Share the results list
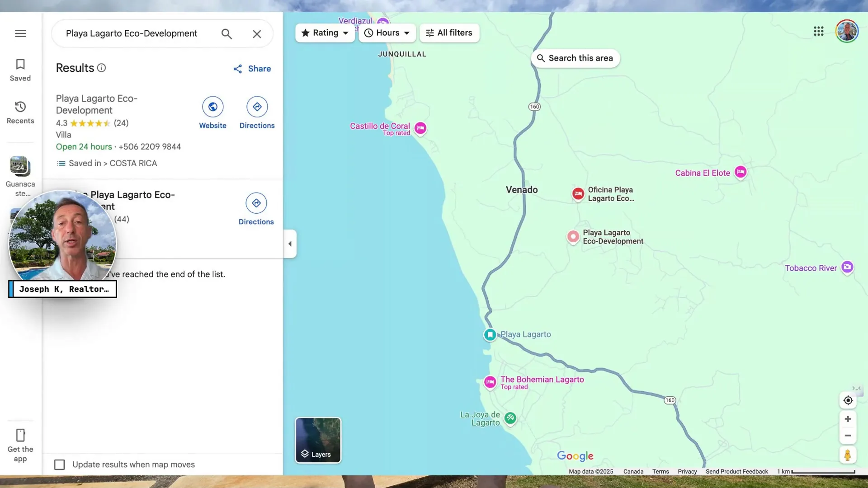 (x=252, y=69)
